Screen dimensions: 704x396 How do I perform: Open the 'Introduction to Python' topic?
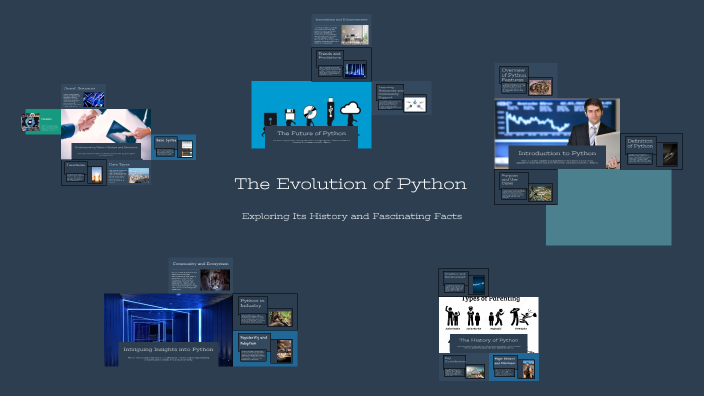click(x=557, y=134)
